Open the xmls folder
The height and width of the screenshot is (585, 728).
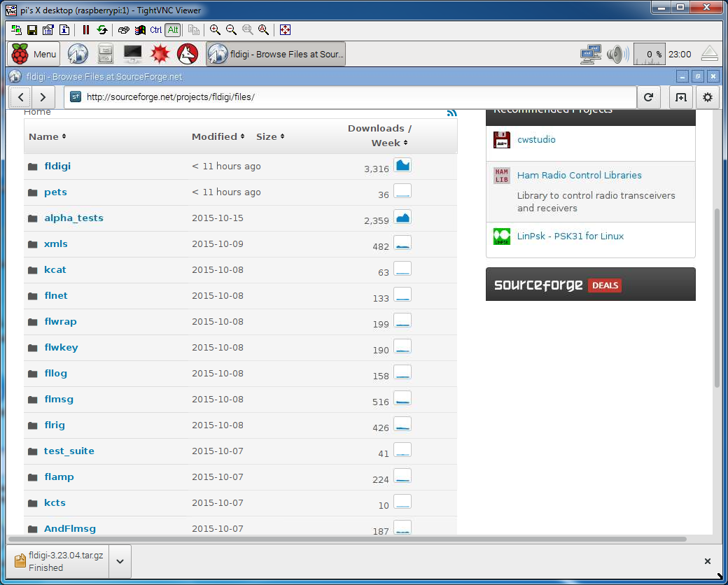56,244
